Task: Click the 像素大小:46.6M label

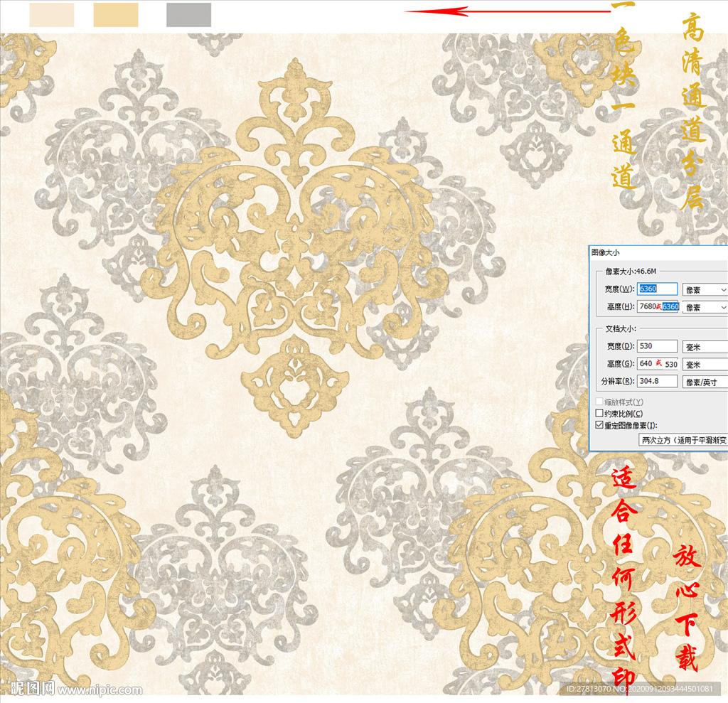Action: [x=631, y=271]
